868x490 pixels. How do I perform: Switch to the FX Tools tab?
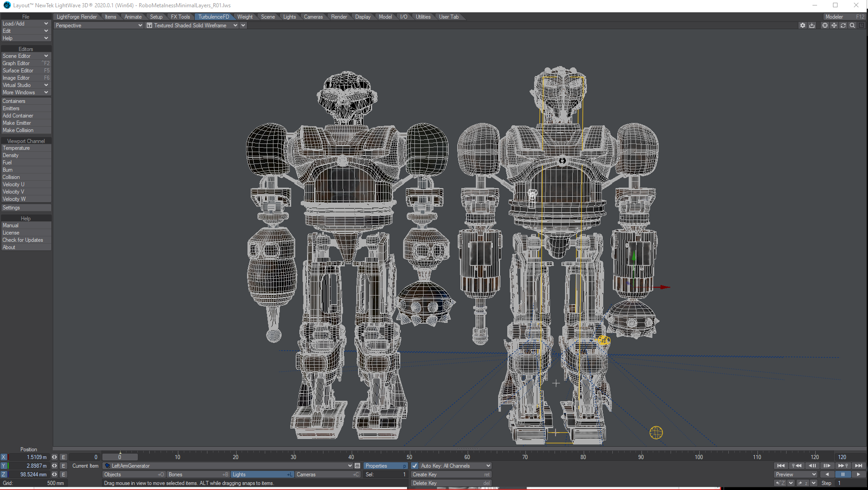tap(180, 17)
